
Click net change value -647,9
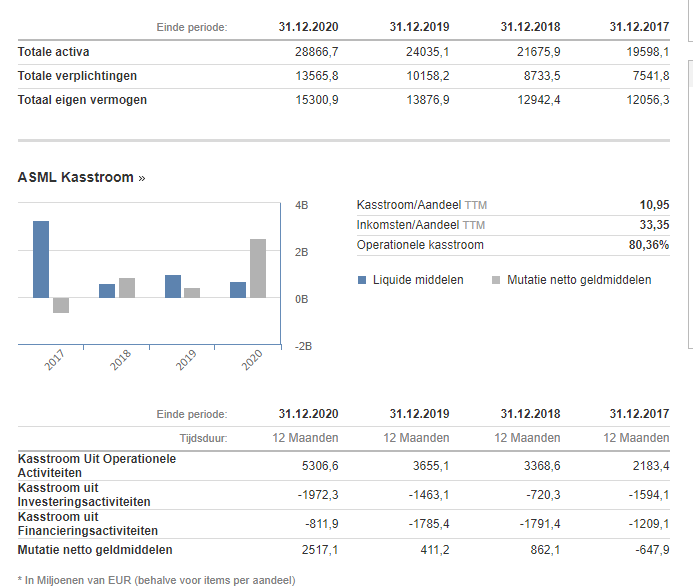[652, 550]
